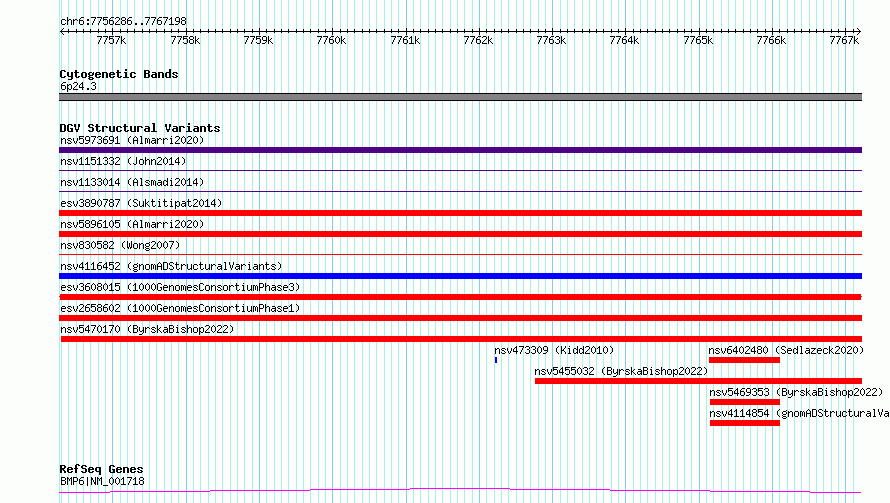
Task: Click the nsv5973691 (Almarri2020) variant label
Action: (x=132, y=140)
